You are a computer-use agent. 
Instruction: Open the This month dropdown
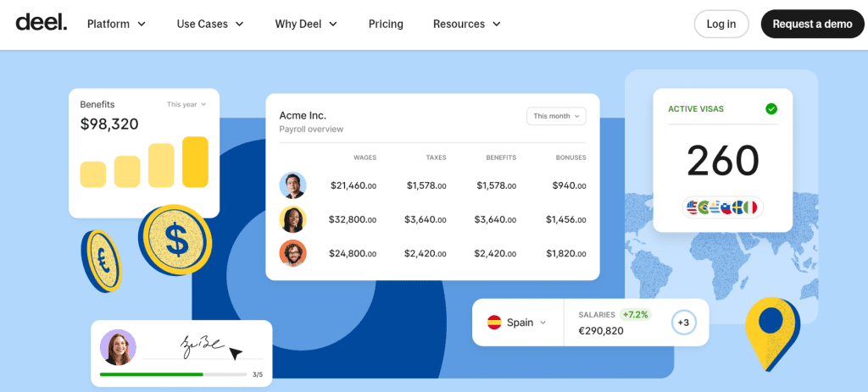[x=556, y=116]
